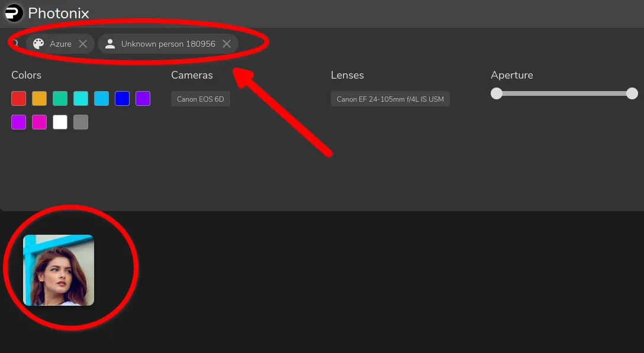Screen dimensions: 644x353
Task: Open the woman portrait photo thumbnail
Action: click(x=59, y=270)
